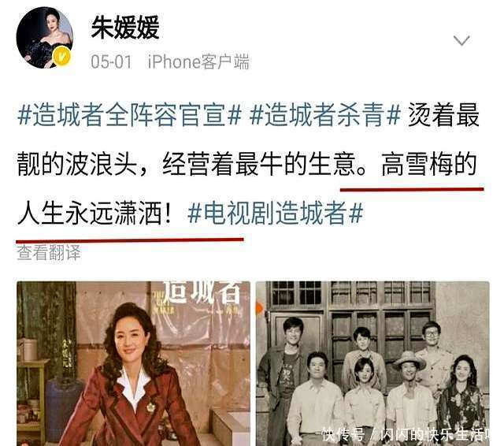
Task: Open 朱媛媛's profile avatar
Action: click(x=45, y=38)
